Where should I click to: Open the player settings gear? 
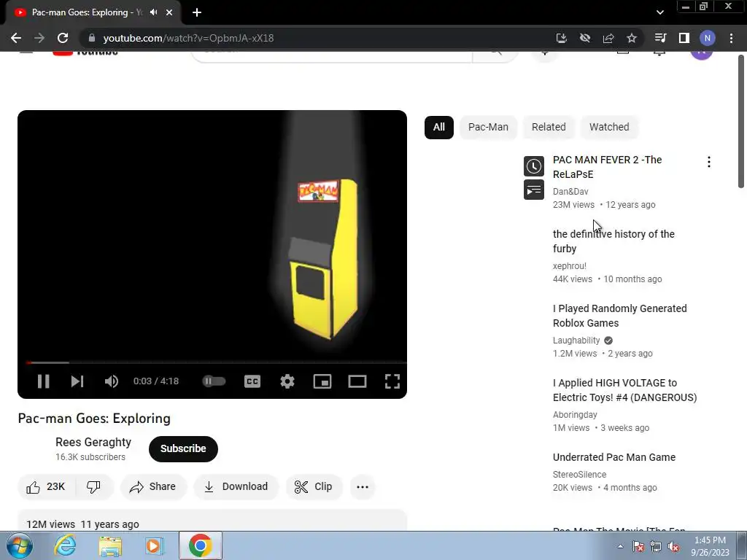287,381
